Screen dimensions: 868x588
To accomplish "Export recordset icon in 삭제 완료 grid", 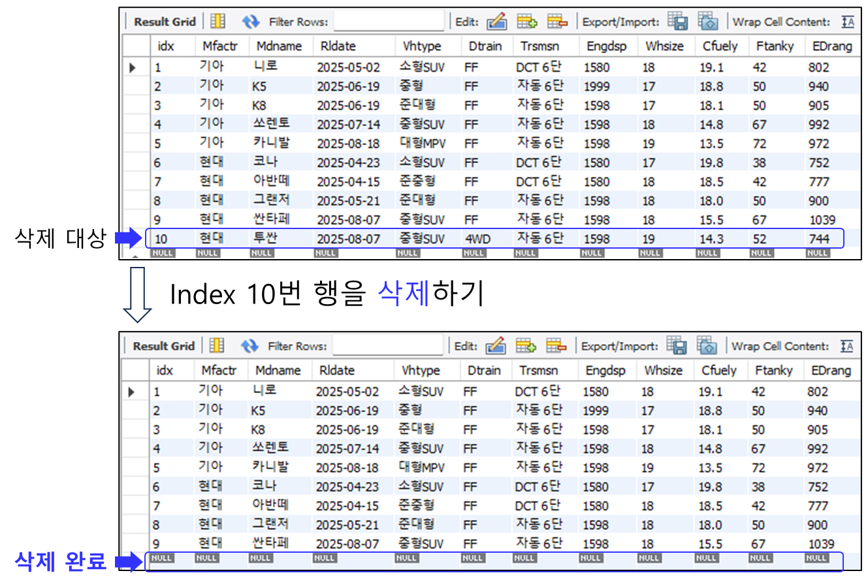I will pos(677,346).
